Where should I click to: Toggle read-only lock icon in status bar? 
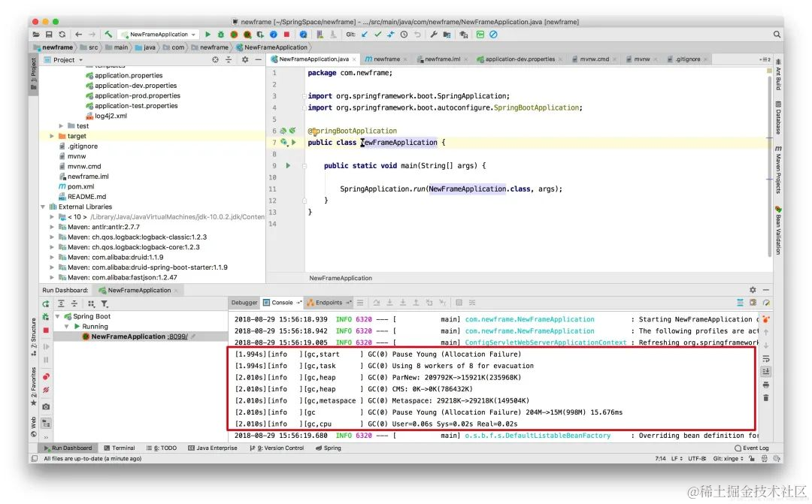(x=751, y=458)
